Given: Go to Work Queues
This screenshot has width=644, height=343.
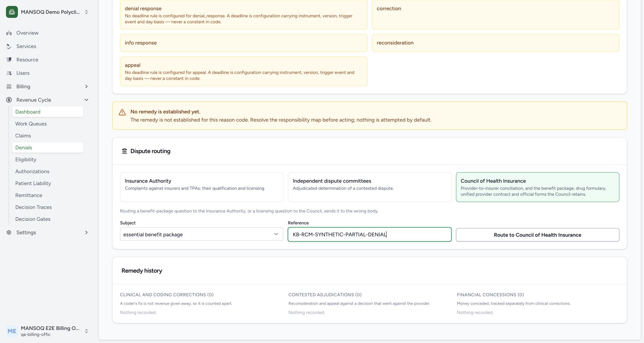Looking at the screenshot, I should (48, 124).
